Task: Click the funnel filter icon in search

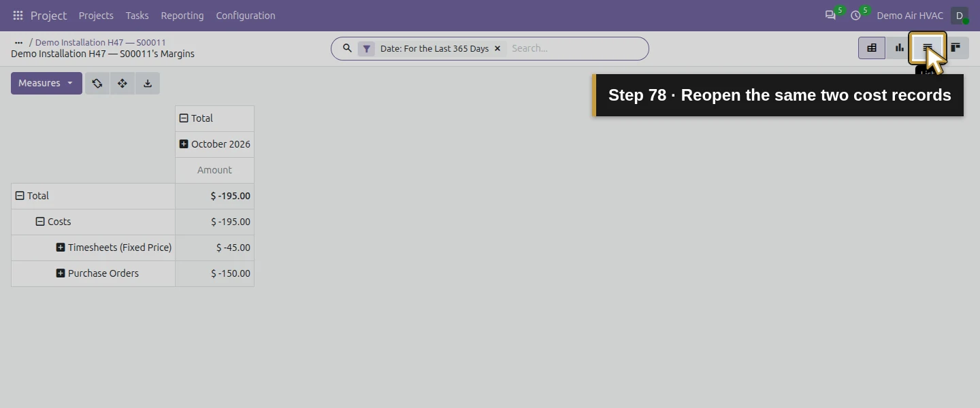Action: (x=367, y=49)
